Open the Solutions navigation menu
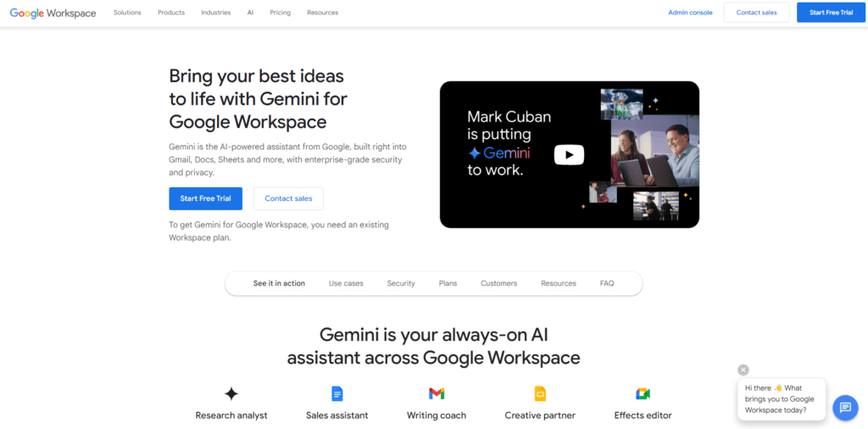This screenshot has height=429, width=868. (127, 12)
